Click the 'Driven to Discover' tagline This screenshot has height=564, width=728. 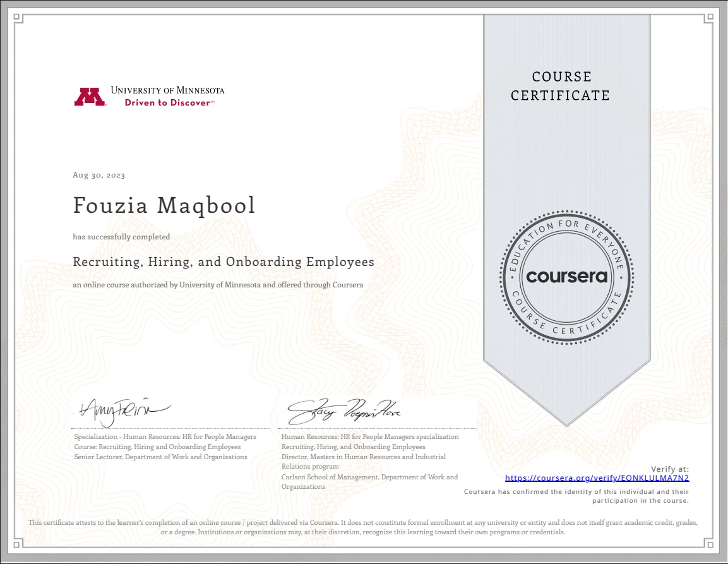point(169,103)
